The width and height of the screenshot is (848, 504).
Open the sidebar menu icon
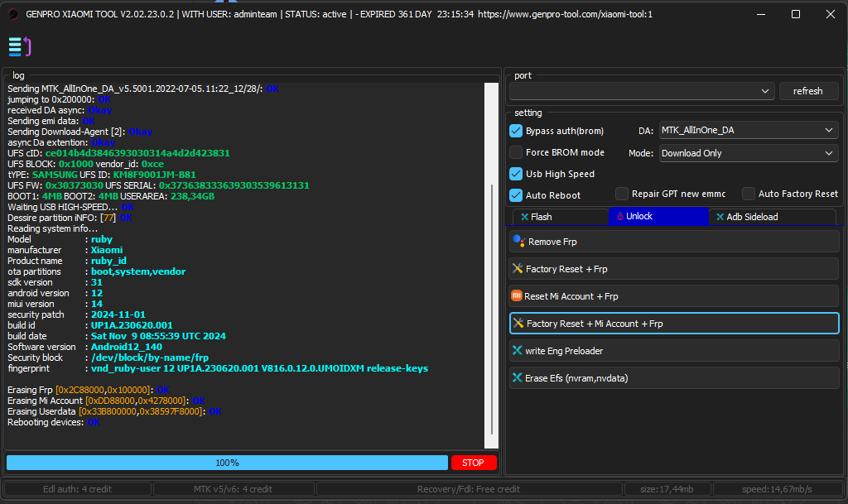tap(20, 46)
